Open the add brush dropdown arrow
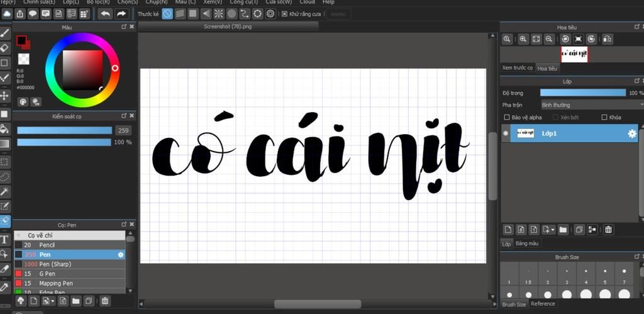 (x=53, y=301)
